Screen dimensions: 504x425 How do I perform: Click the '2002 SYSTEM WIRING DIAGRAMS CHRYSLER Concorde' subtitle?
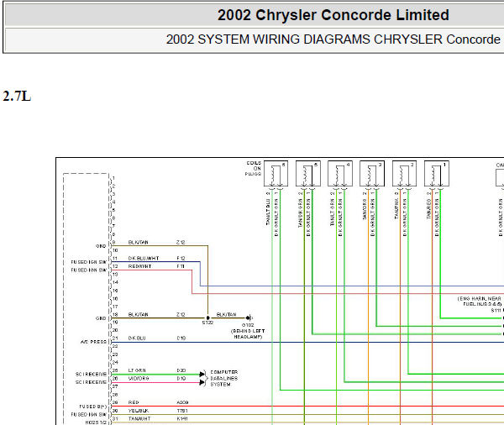tap(333, 39)
